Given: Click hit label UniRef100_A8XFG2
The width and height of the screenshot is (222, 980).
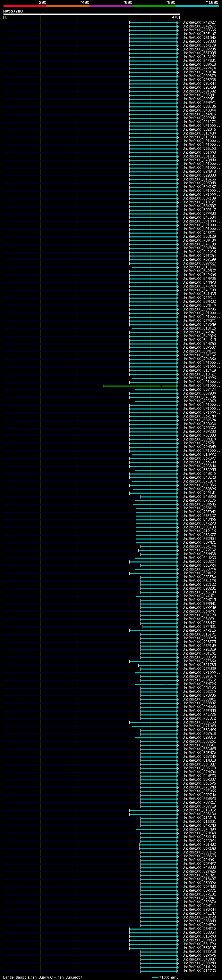Looking at the screenshot, I should point(199,355).
